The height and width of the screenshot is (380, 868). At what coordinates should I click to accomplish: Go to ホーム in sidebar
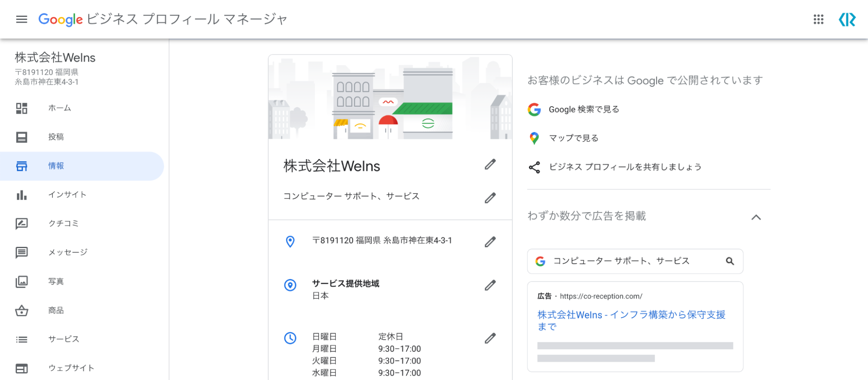pos(59,108)
